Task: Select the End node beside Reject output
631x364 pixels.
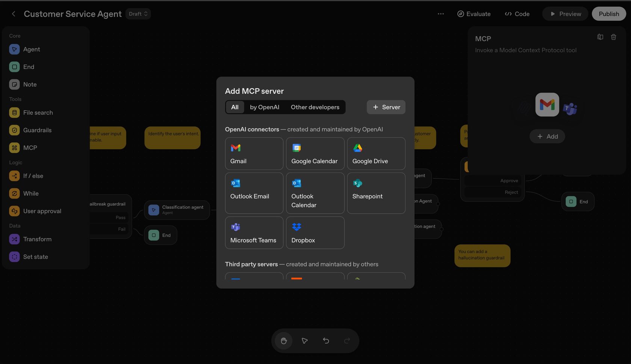Action: coord(578,202)
